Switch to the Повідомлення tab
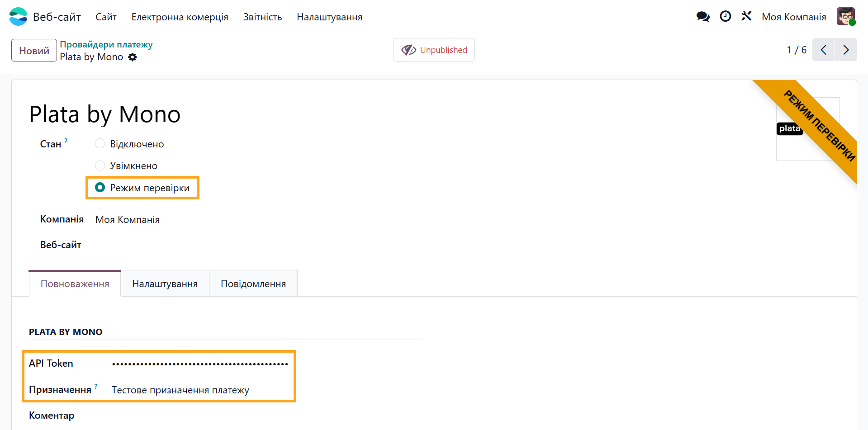 (x=253, y=284)
